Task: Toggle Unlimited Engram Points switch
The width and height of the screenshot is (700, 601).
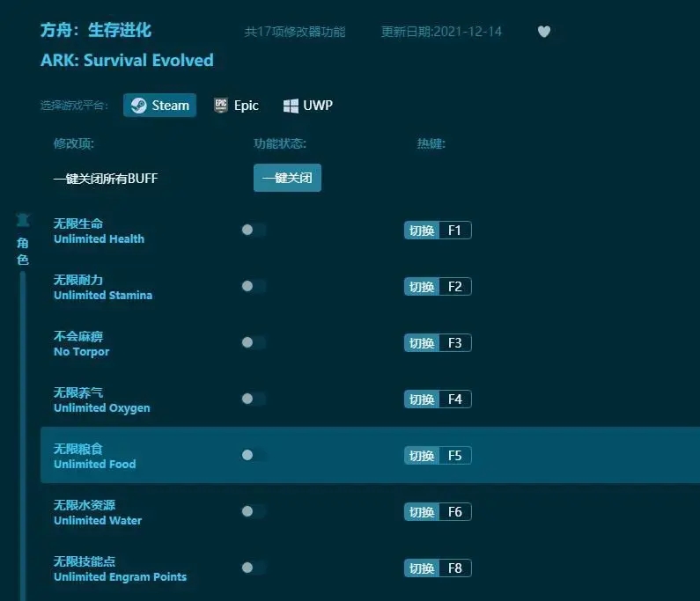Action: click(254, 568)
